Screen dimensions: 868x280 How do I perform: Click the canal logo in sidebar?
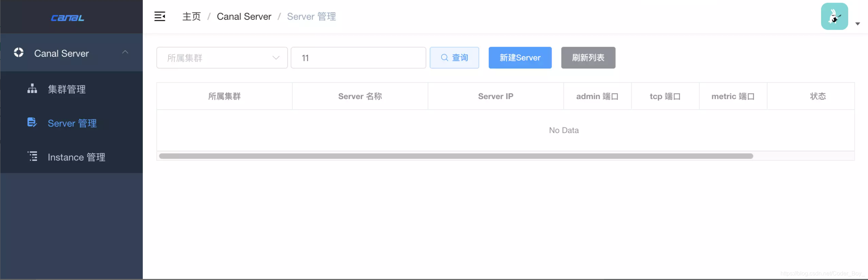click(67, 18)
